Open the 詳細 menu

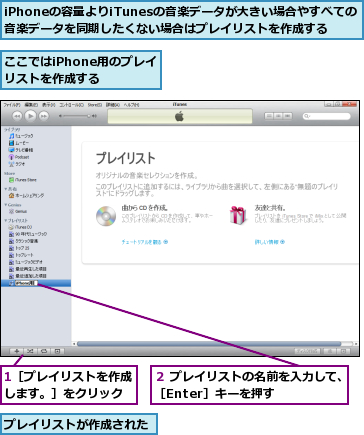113,105
